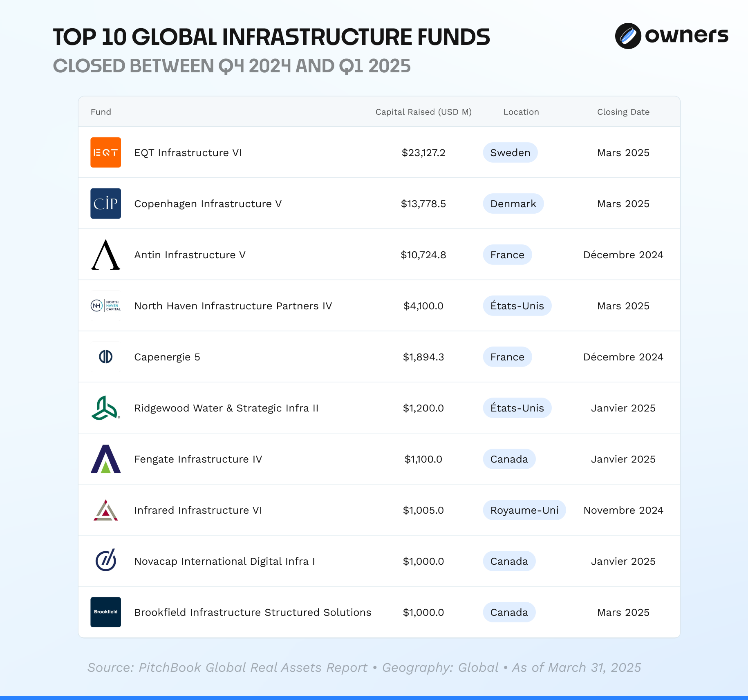Click the Canada tag for Brookfield
This screenshot has width=748, height=700.
[x=509, y=612]
